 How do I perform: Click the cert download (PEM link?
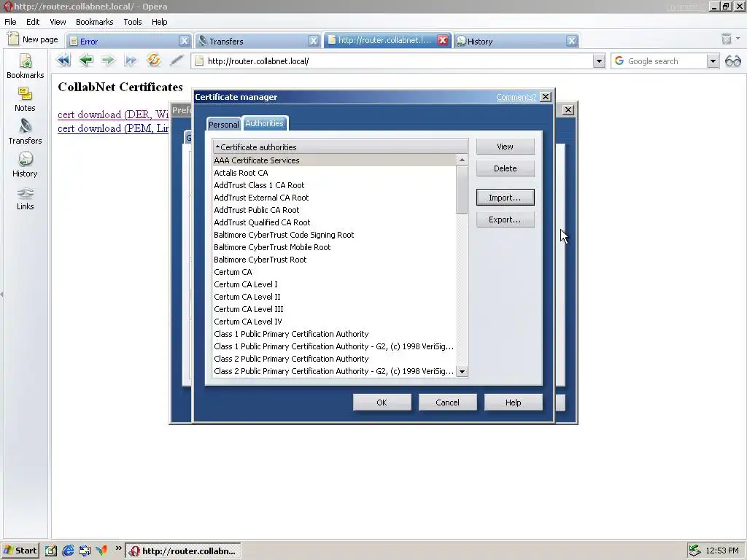pos(113,128)
